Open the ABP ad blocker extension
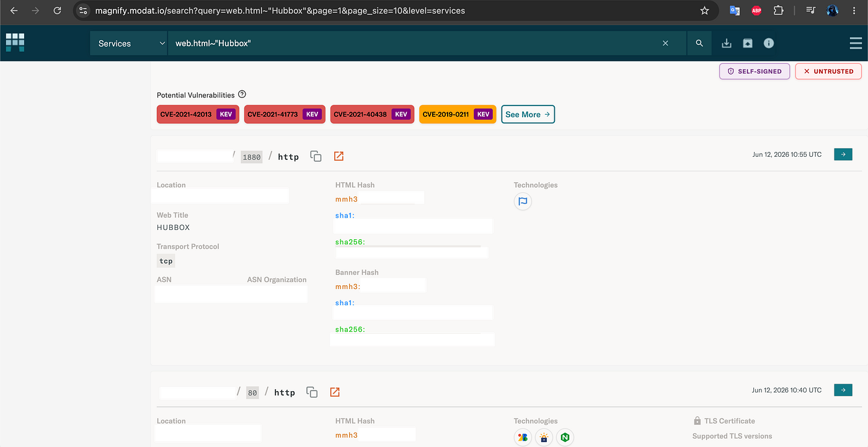This screenshot has width=868, height=447. 756,11
